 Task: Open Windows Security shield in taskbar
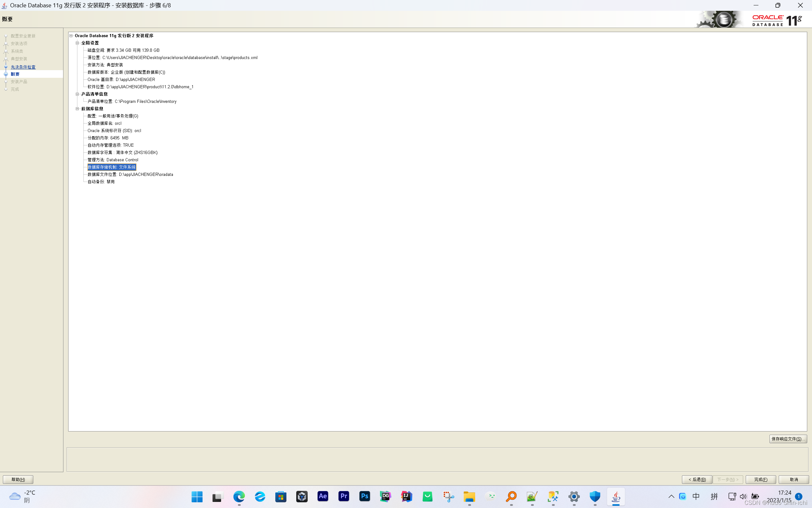point(595,497)
